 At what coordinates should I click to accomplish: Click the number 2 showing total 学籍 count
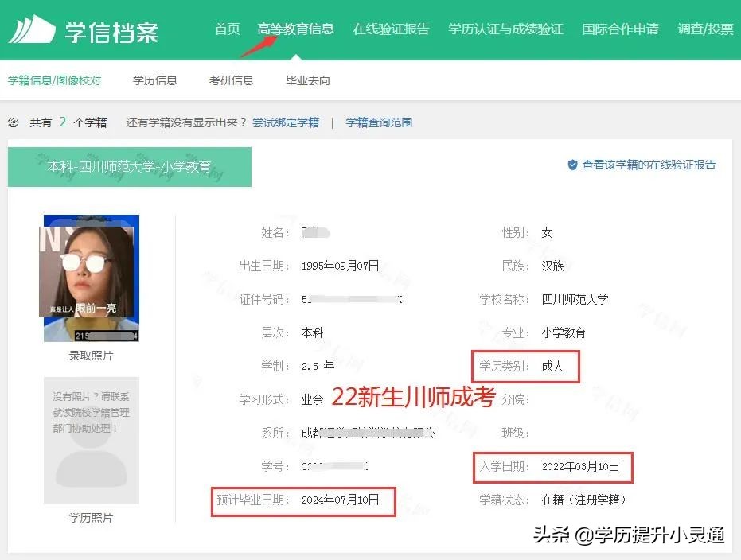click(62, 122)
